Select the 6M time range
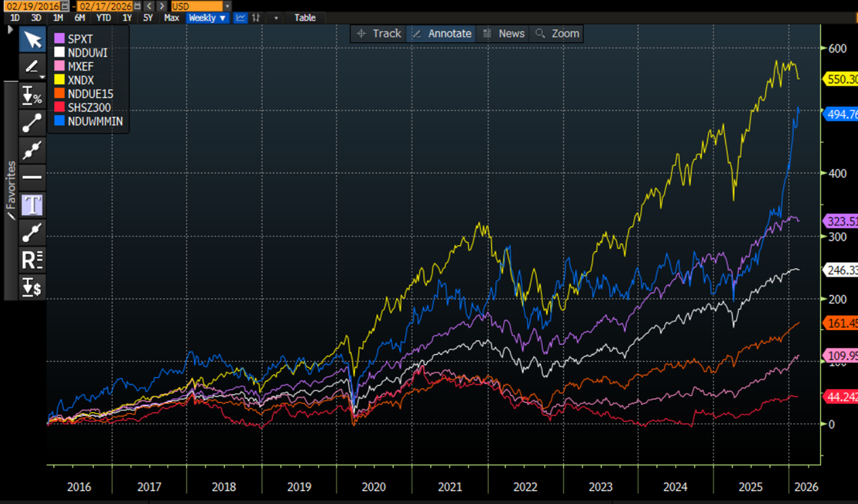858x504 pixels. pos(80,18)
